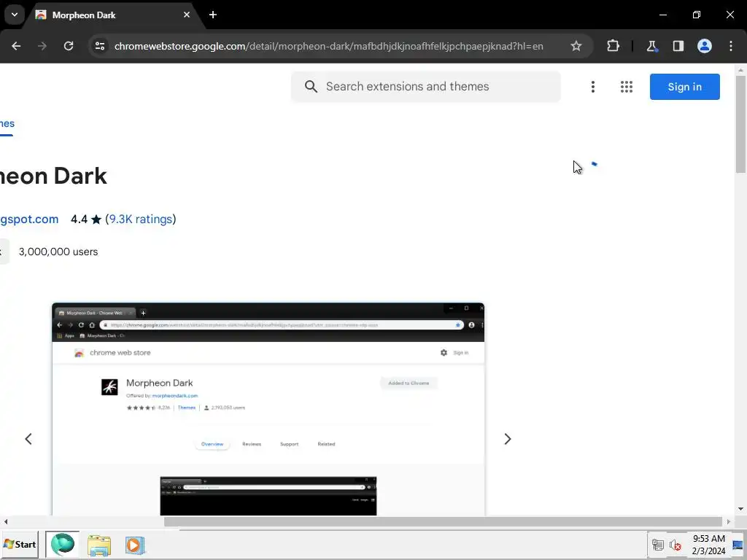Select the Morpheon Dark browser tab
The width and height of the screenshot is (747, 560).
pyautogui.click(x=113, y=15)
